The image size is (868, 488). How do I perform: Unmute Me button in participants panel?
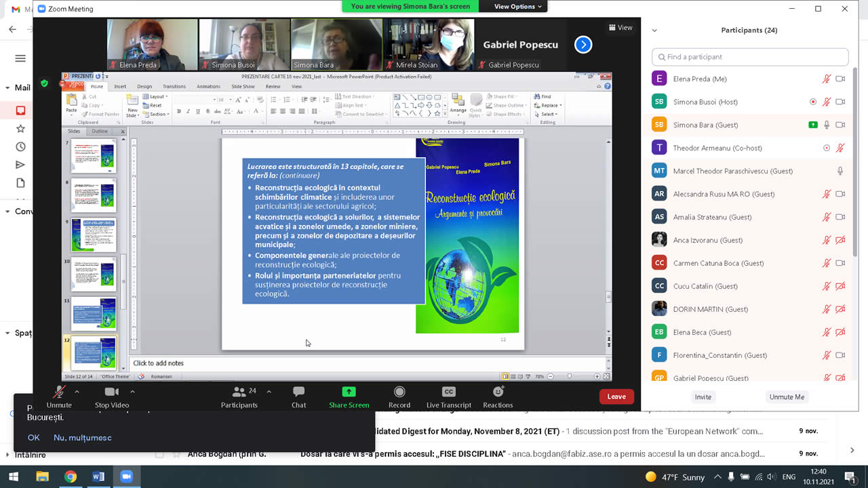click(x=787, y=397)
